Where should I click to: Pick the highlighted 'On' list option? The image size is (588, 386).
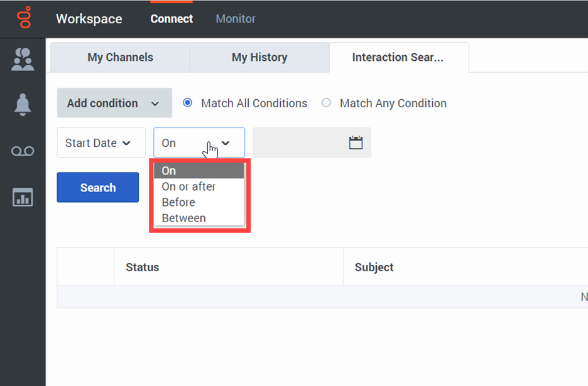coord(169,171)
